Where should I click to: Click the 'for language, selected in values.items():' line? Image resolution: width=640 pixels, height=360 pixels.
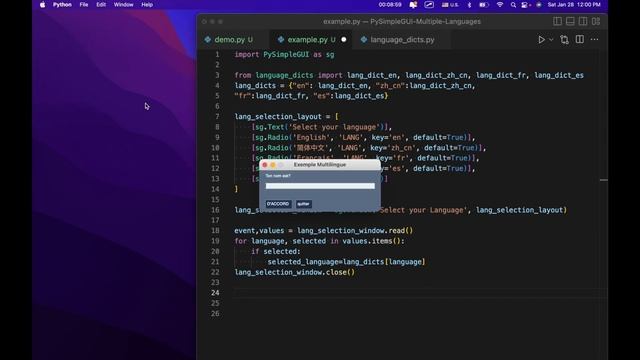(319, 241)
